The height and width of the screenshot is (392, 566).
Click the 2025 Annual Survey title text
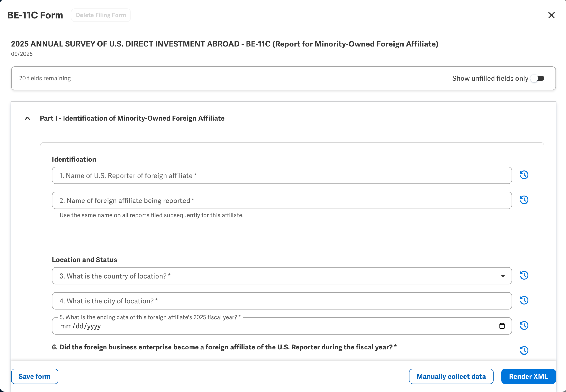tap(225, 44)
